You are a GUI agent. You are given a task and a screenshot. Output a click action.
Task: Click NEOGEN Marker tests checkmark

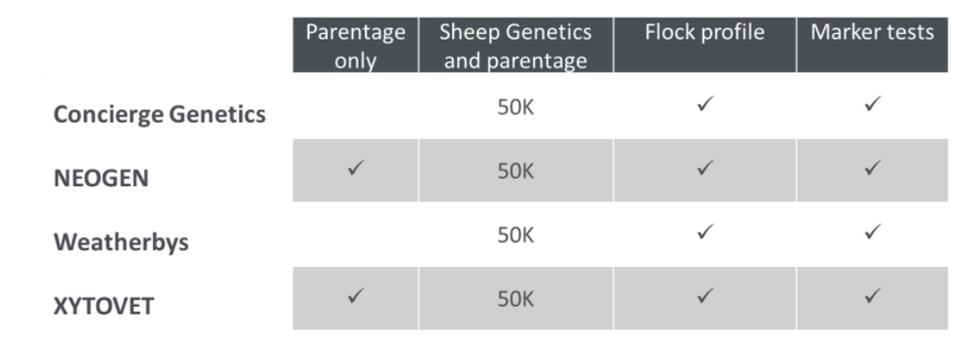click(x=873, y=168)
